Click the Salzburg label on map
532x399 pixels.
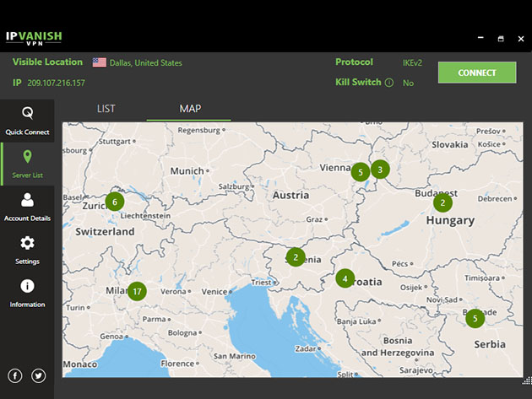point(233,186)
